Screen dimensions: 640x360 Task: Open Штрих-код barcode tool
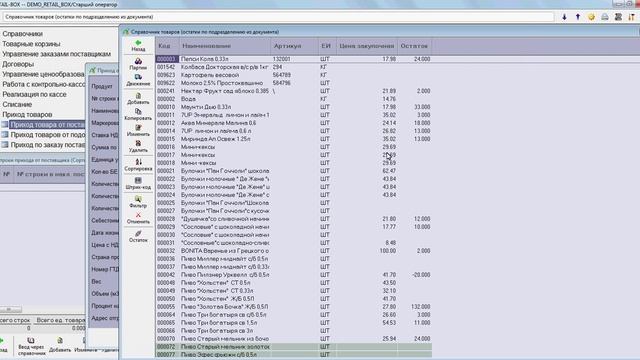pyautogui.click(x=138, y=183)
